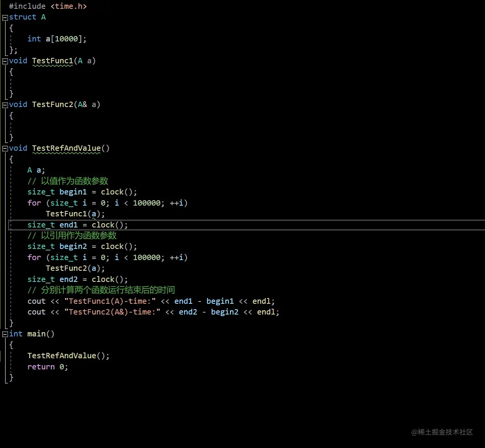Click the 'return 0;' statement
Viewport: 485px width, 448px height.
[48, 367]
